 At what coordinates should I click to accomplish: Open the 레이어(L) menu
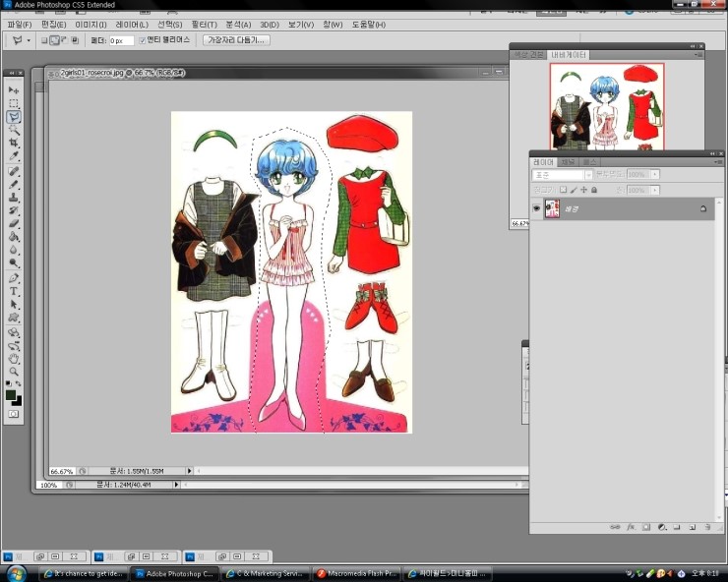pos(132,25)
